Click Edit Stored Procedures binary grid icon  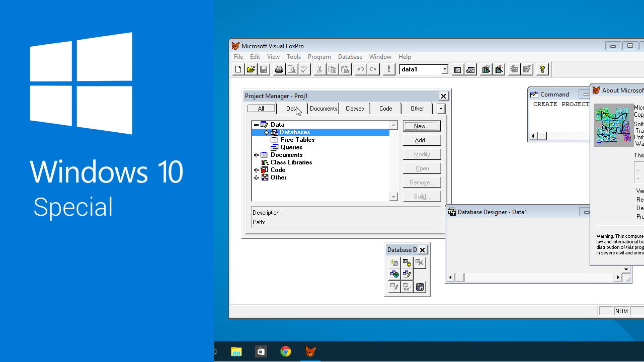pyautogui.click(x=420, y=287)
